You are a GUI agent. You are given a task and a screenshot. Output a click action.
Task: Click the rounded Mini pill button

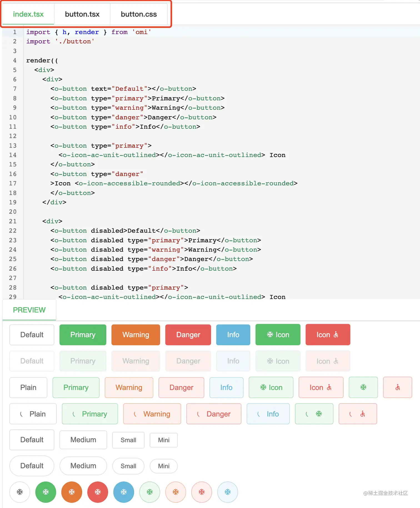[164, 466]
